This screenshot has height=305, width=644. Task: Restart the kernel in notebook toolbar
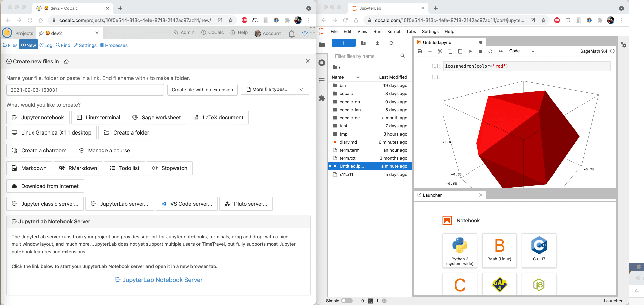click(x=490, y=51)
